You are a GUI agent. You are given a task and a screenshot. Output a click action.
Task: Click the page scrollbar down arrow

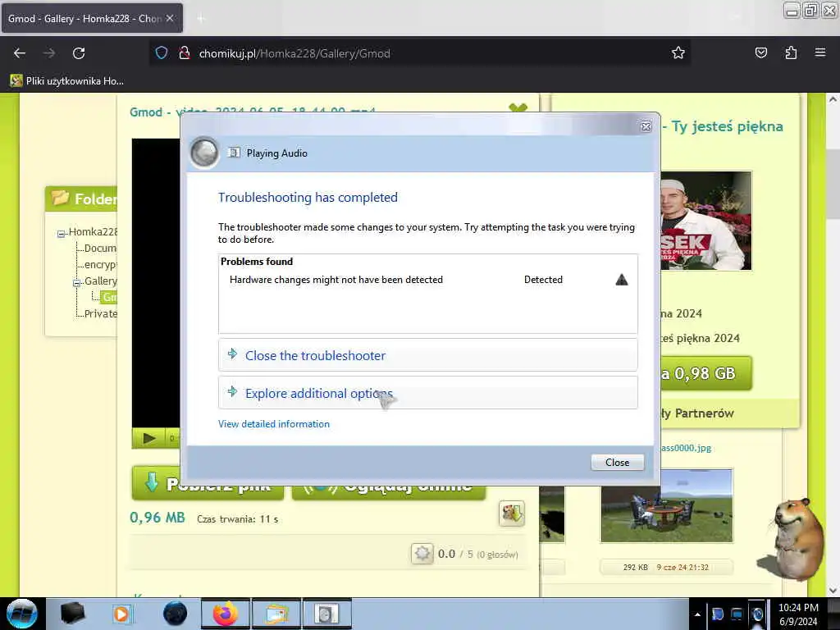tap(833, 591)
